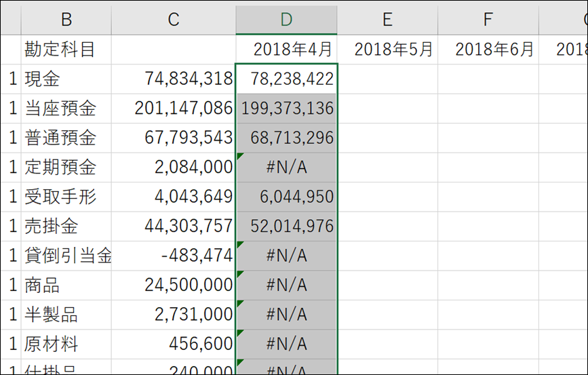The image size is (588, 375).
Task: Select the 貸倒引当金 cell
Action: (x=66, y=256)
